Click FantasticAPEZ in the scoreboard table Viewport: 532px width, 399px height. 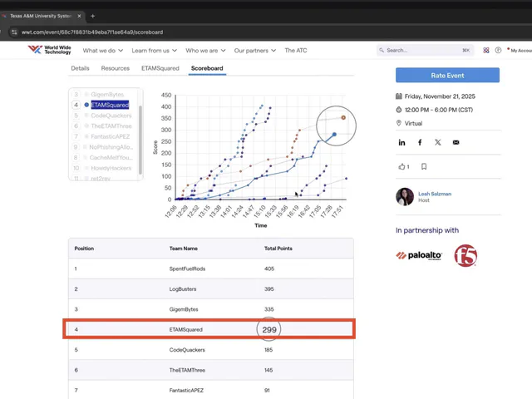tap(186, 391)
